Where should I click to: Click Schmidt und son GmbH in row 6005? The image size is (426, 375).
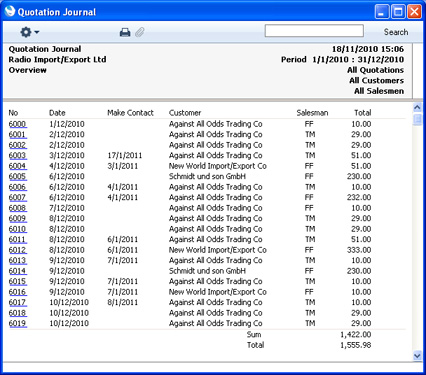click(x=207, y=176)
